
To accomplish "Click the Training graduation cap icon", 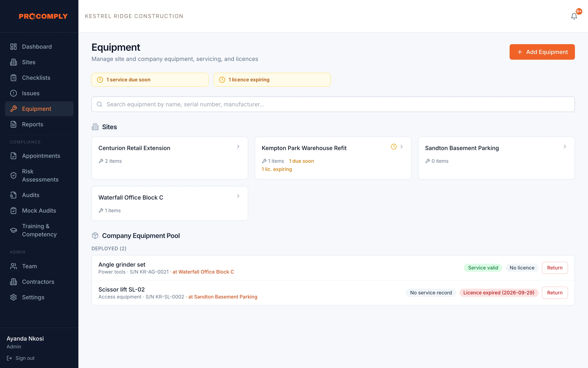I will coord(13,230).
